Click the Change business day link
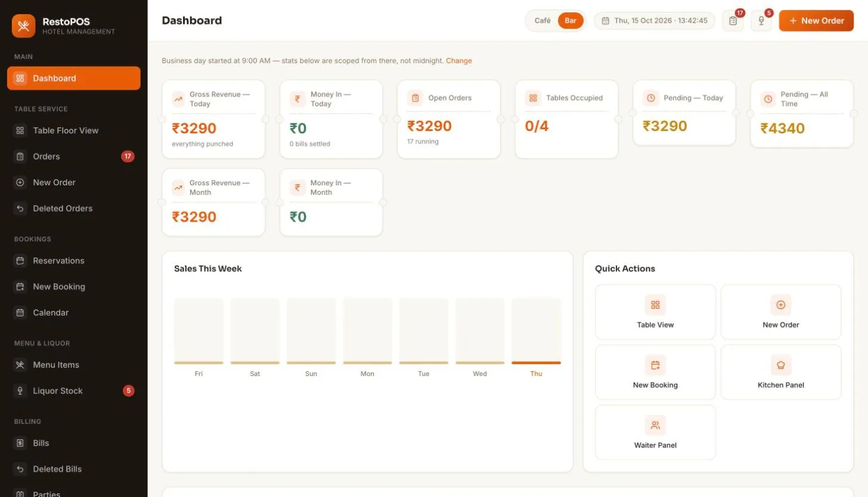868x497 pixels. [459, 61]
